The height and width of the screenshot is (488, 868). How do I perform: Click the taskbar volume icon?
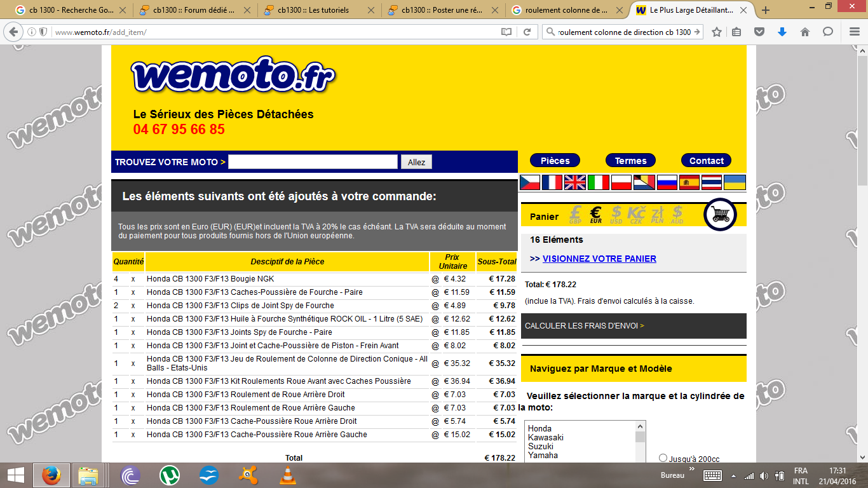[763, 475]
